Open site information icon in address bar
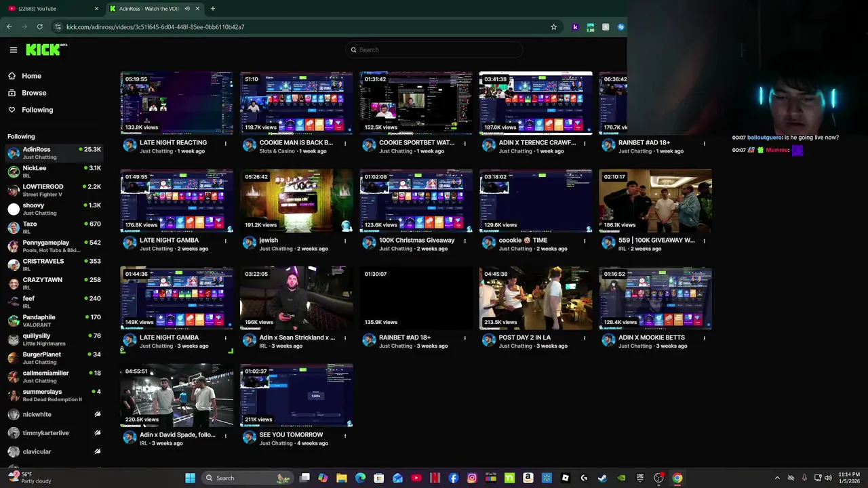 [58, 27]
